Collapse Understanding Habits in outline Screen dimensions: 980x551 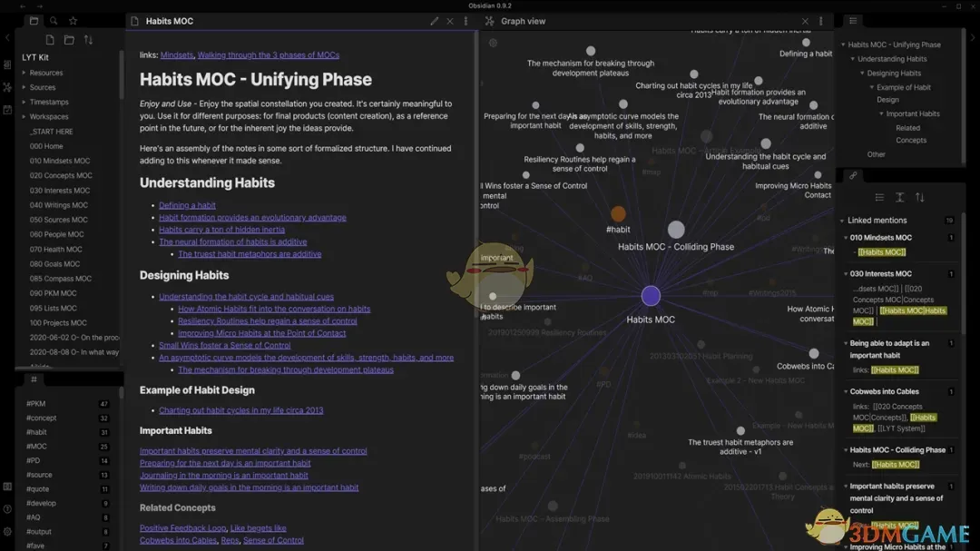(x=853, y=59)
